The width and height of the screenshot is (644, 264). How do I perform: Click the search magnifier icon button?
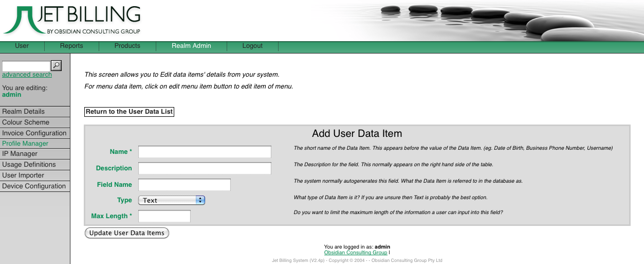[x=57, y=65]
